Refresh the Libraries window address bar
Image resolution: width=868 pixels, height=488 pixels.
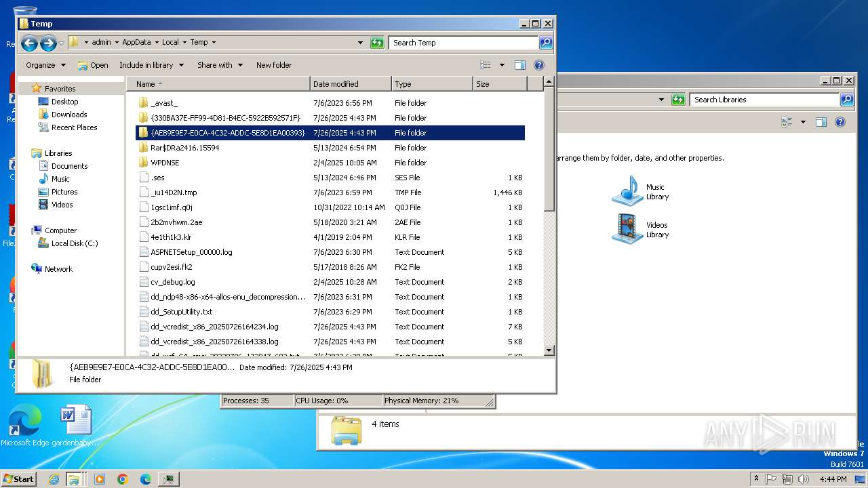678,100
